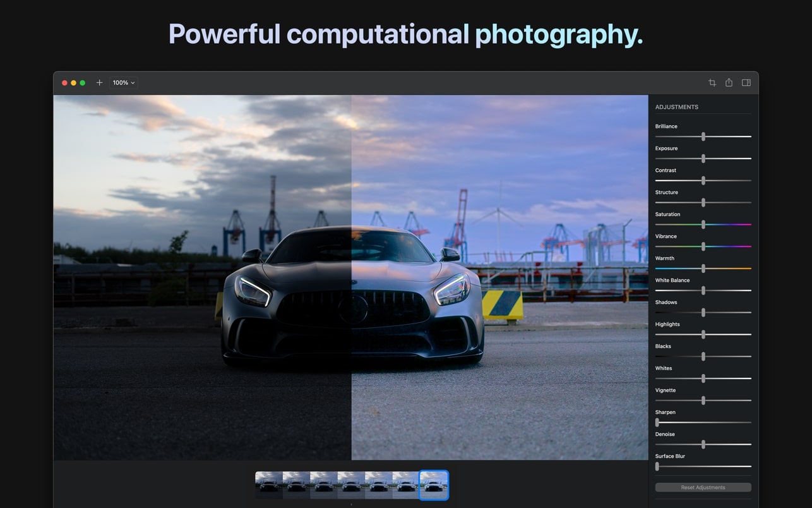Select the highlighted last filmstrip thumbnail

[x=434, y=485]
